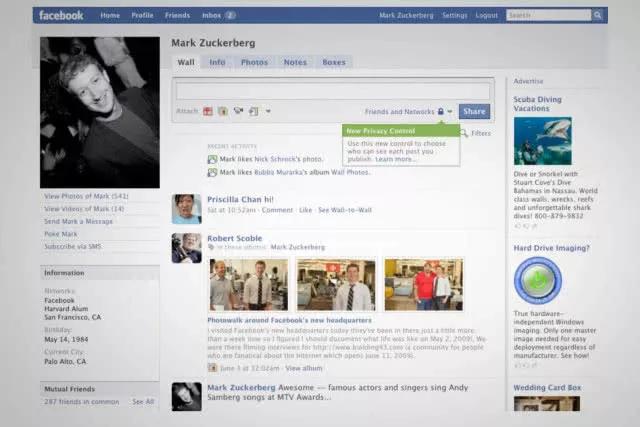Click the Share button
Image resolution: width=640 pixels, height=427 pixels.
click(474, 111)
